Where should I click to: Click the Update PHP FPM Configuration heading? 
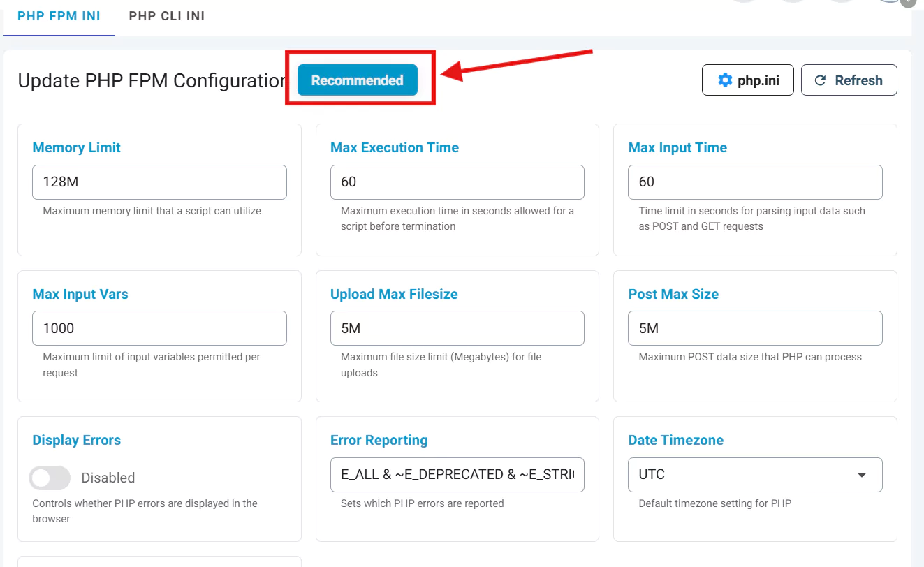point(151,81)
